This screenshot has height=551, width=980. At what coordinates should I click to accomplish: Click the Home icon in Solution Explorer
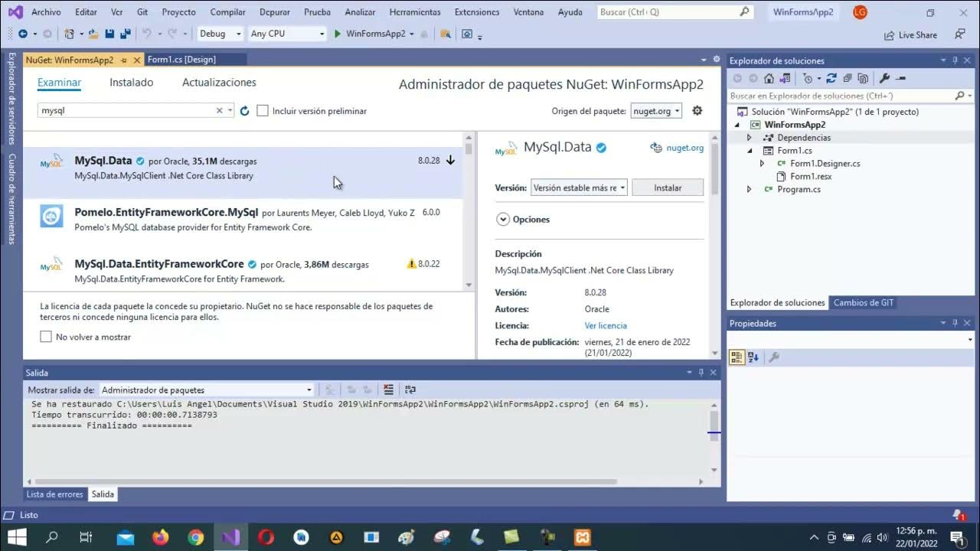(x=769, y=78)
